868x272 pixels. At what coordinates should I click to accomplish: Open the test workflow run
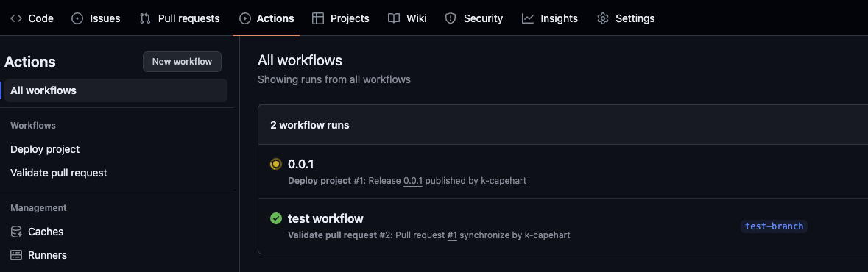325,218
